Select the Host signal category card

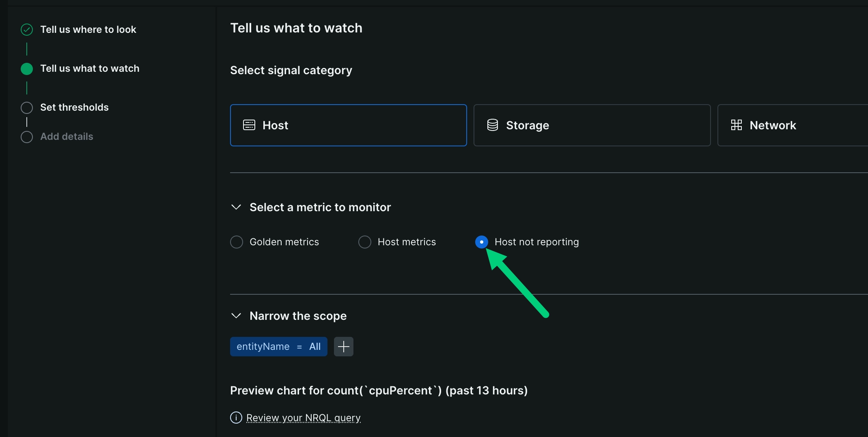[x=348, y=125]
